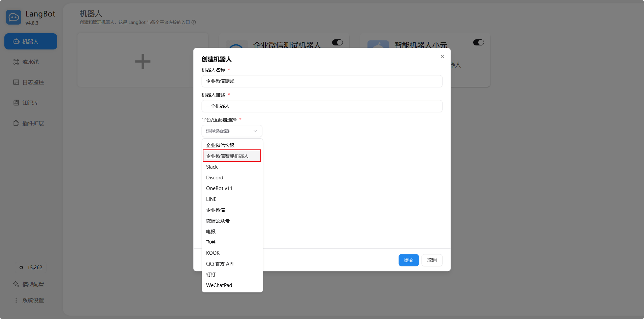The height and width of the screenshot is (319, 644).
Task: Choose 飞书 adapter option
Action: coord(232,242)
